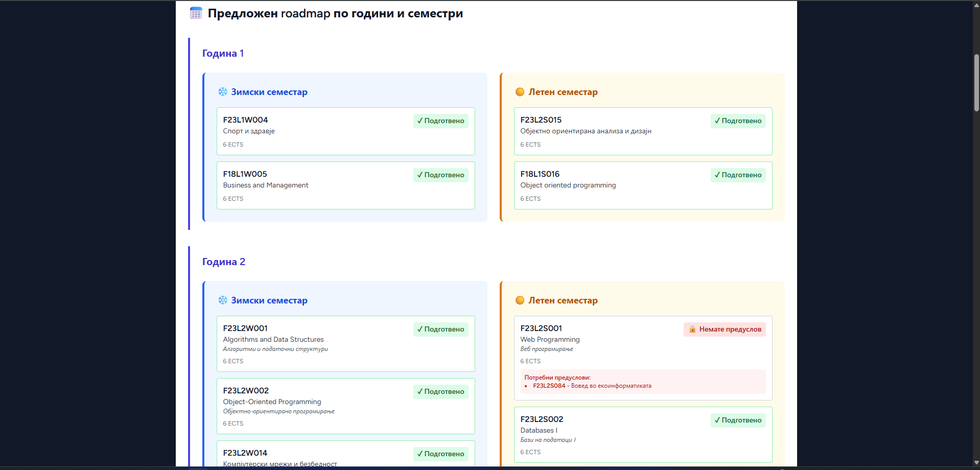Click sun icon in Година 1 summer semester

520,92
